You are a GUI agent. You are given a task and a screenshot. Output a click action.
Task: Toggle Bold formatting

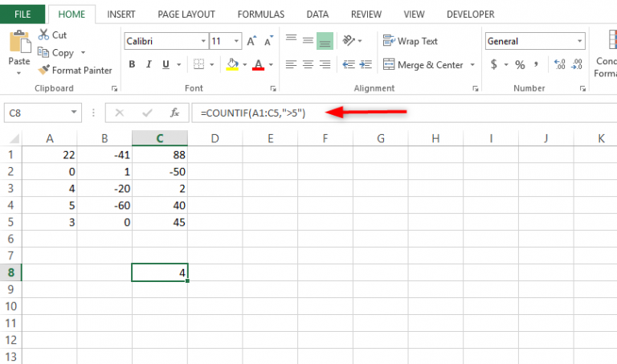tap(132, 64)
